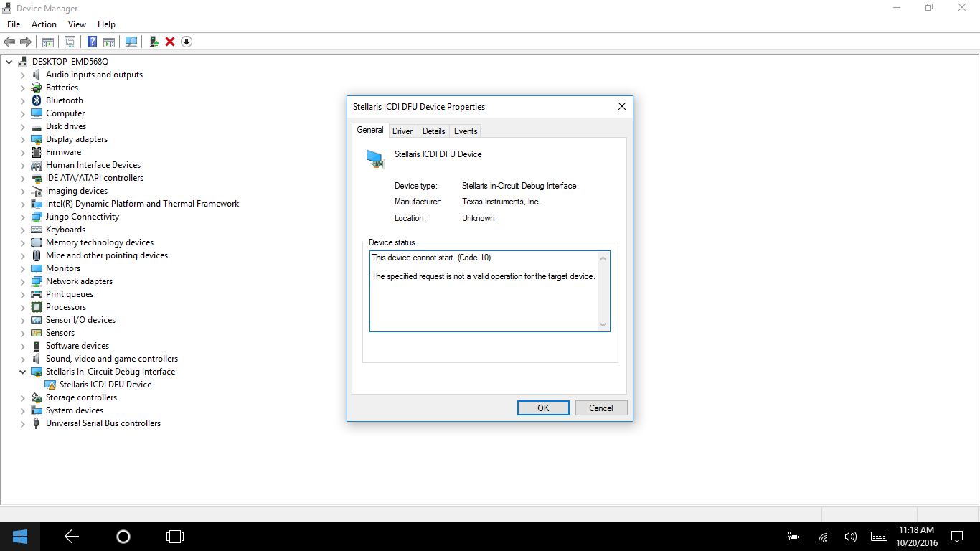980x551 pixels.
Task: Click the Keyboards category icon
Action: point(37,230)
